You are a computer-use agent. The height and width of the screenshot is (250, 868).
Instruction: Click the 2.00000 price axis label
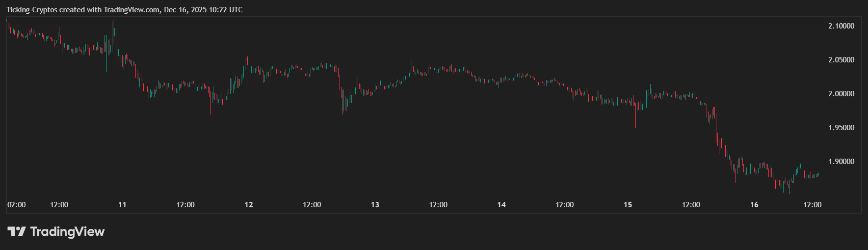pos(841,94)
